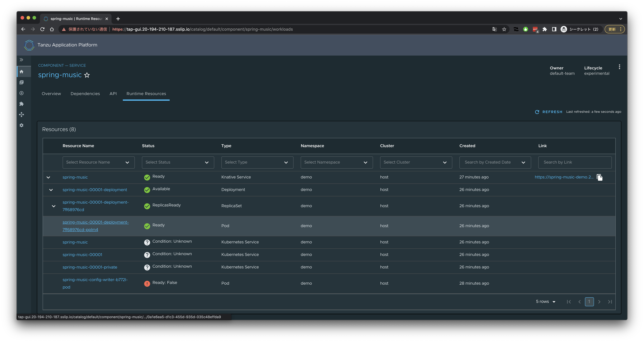Switch to the Overview tab
The height and width of the screenshot is (342, 644).
(x=51, y=94)
